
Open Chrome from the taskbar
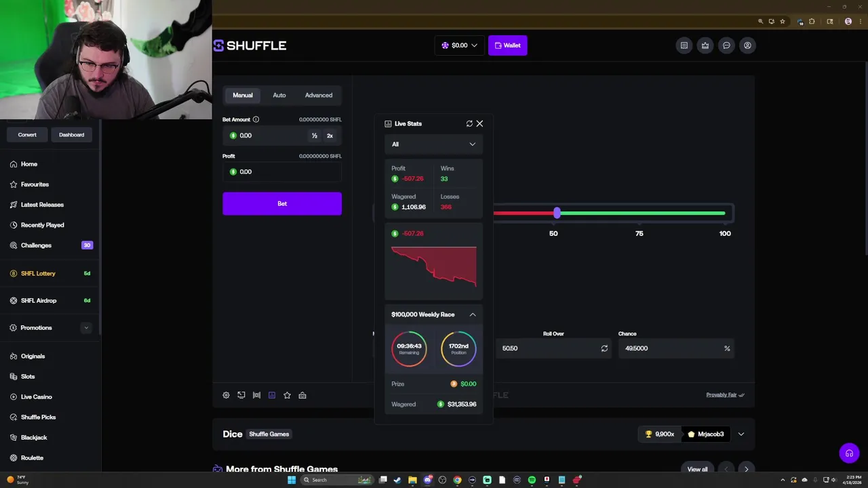[x=457, y=480]
